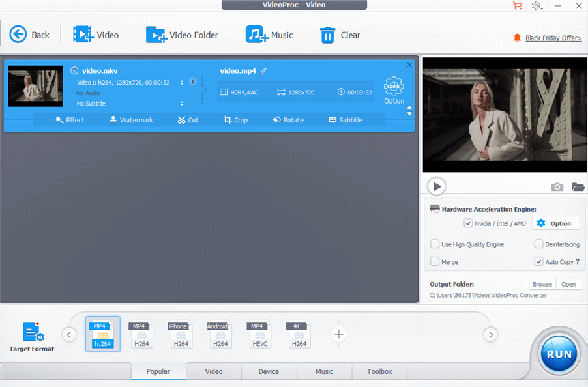Move video.mkv down in the list
The image size is (588, 387).
pyautogui.click(x=409, y=114)
